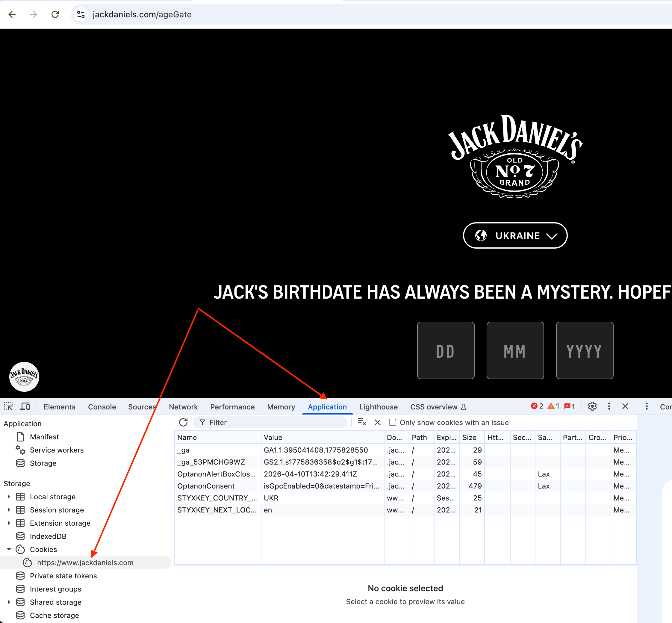Select https://www.jackdaniels.com cookie origin
672x623 pixels.
point(85,562)
